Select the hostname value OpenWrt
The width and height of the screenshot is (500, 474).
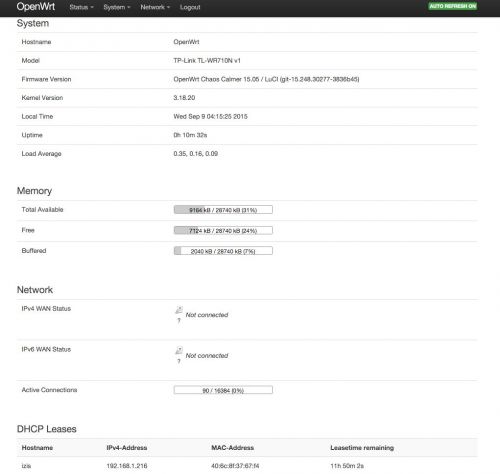pos(186,42)
